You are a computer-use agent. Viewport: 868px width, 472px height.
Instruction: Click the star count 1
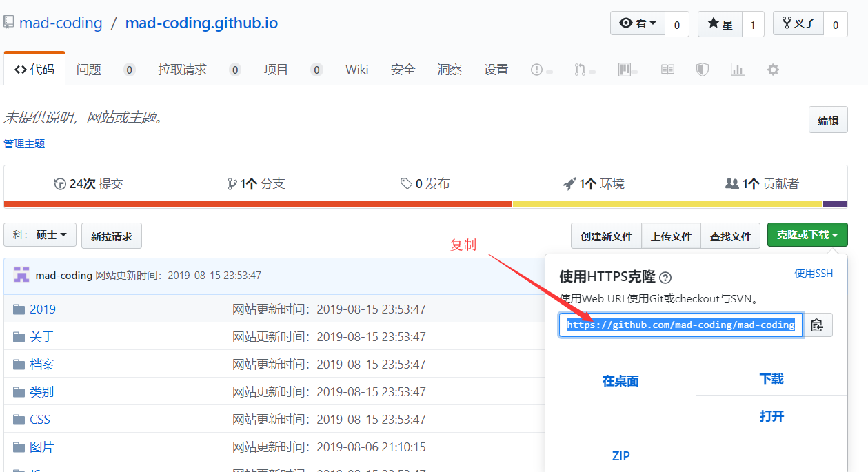tap(753, 24)
